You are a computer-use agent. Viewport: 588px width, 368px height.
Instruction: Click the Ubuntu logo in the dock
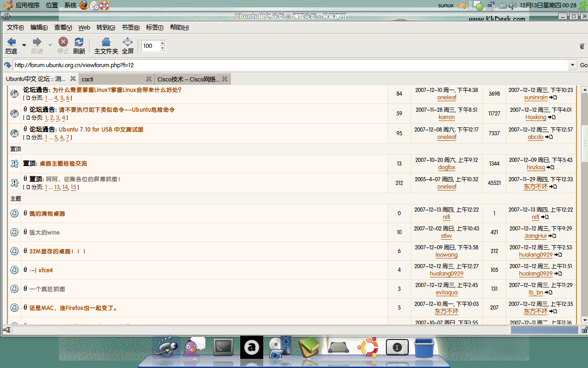pyautogui.click(x=368, y=347)
